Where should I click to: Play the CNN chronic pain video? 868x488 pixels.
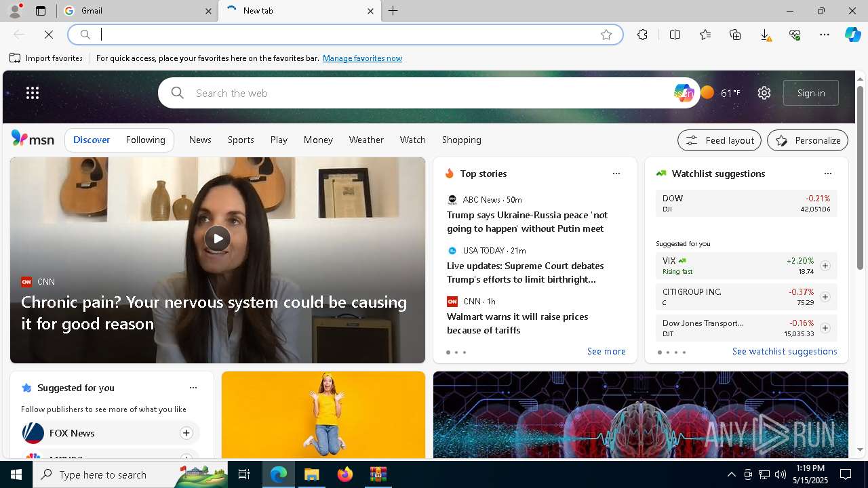(x=218, y=239)
